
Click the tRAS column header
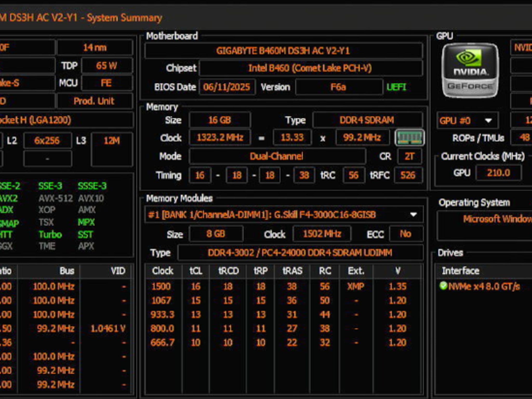pos(292,271)
